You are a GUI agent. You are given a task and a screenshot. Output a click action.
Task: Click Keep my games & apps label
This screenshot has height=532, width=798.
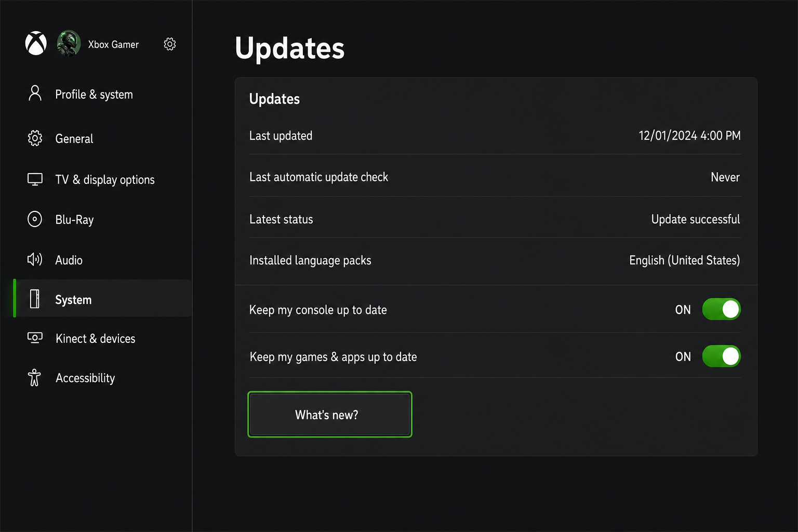point(333,357)
